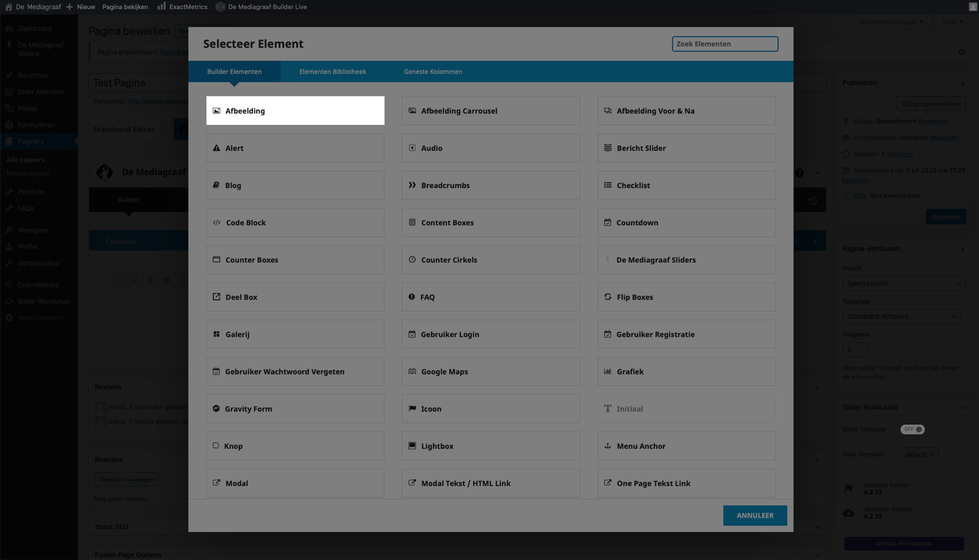Screen dimensions: 979x560
Task: Select the Afbeelding element icon
Action: pos(216,111)
